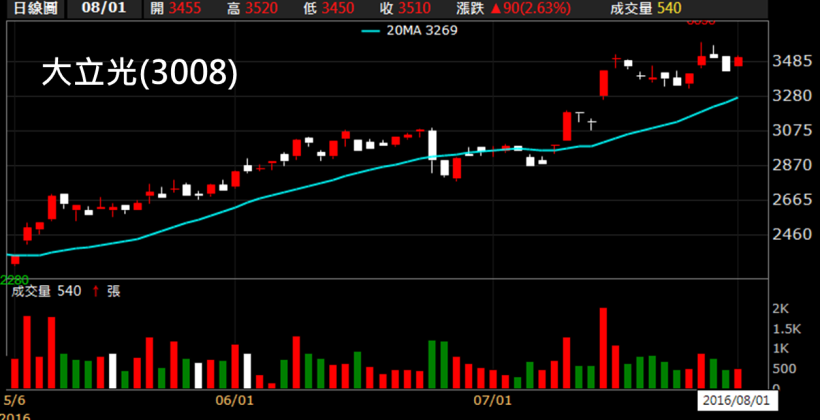Click the 1.5K volume axis label
The height and width of the screenshot is (420, 820).
787,329
